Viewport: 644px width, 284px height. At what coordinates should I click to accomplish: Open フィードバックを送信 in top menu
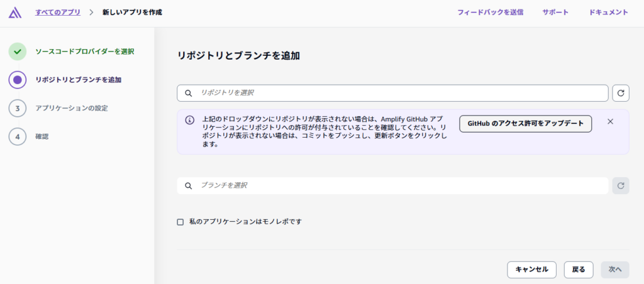[490, 12]
